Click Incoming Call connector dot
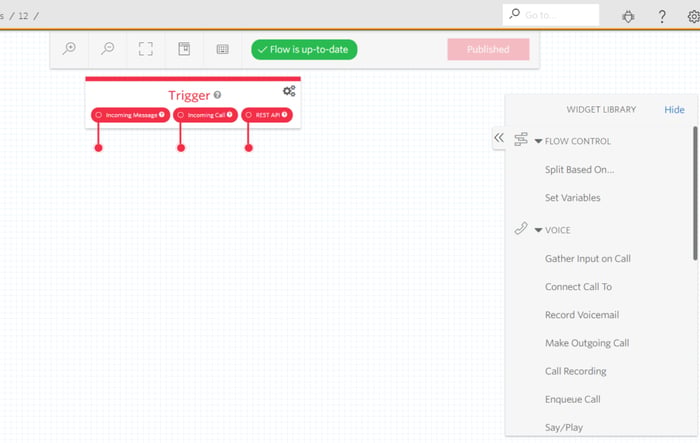 (x=181, y=148)
